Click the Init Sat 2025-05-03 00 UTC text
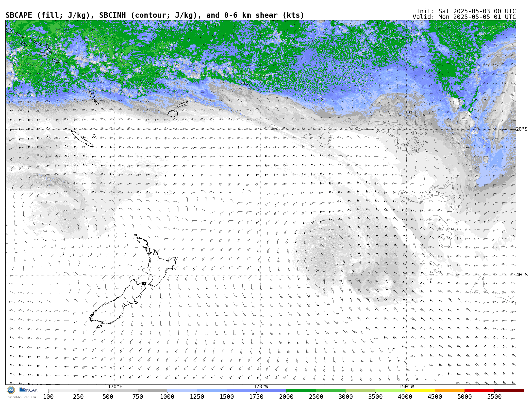This screenshot has width=532, height=400. 466,11
